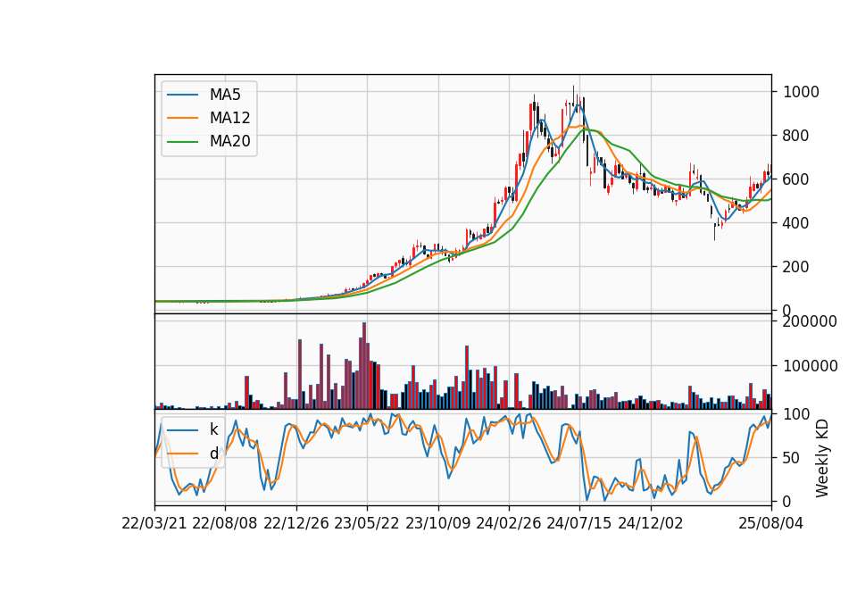The height and width of the screenshot is (616, 857).
Task: Click the 24/07/15 date axis label
Action: [x=579, y=523]
